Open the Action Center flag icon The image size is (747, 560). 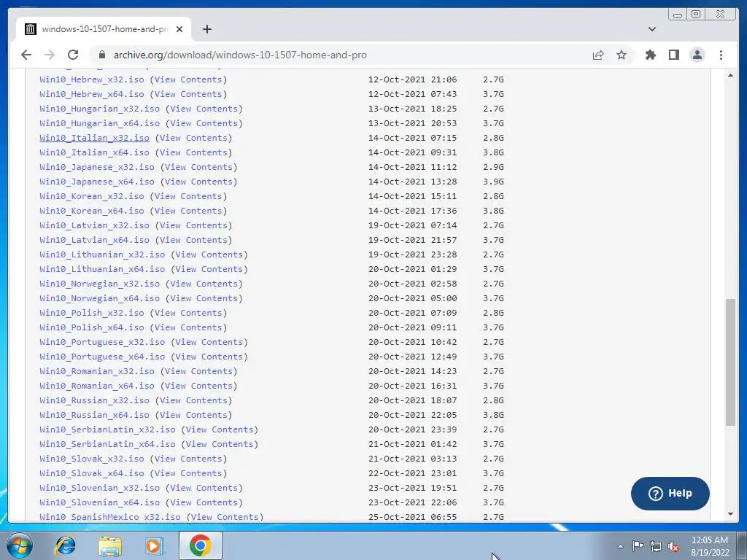pyautogui.click(x=638, y=546)
